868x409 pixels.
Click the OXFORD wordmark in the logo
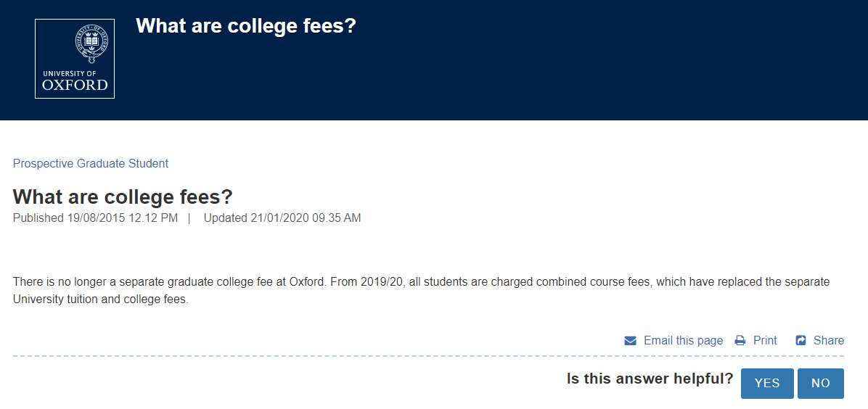click(75, 86)
